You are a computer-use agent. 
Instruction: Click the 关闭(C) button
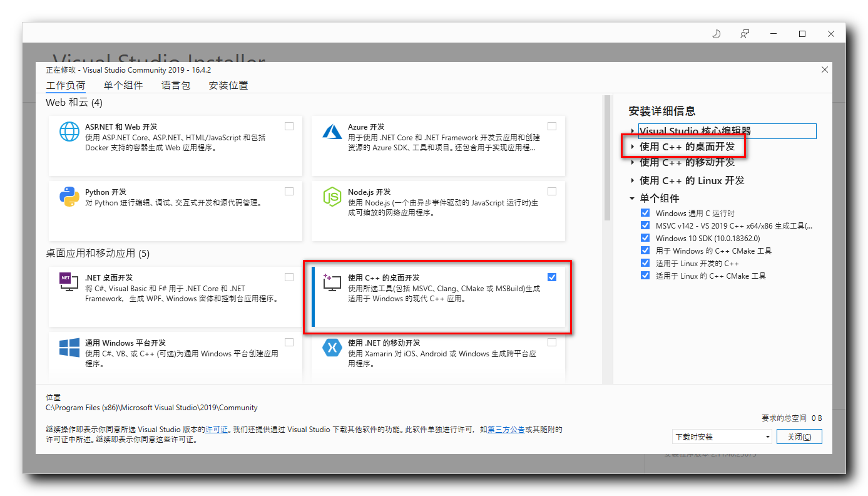[x=799, y=437]
